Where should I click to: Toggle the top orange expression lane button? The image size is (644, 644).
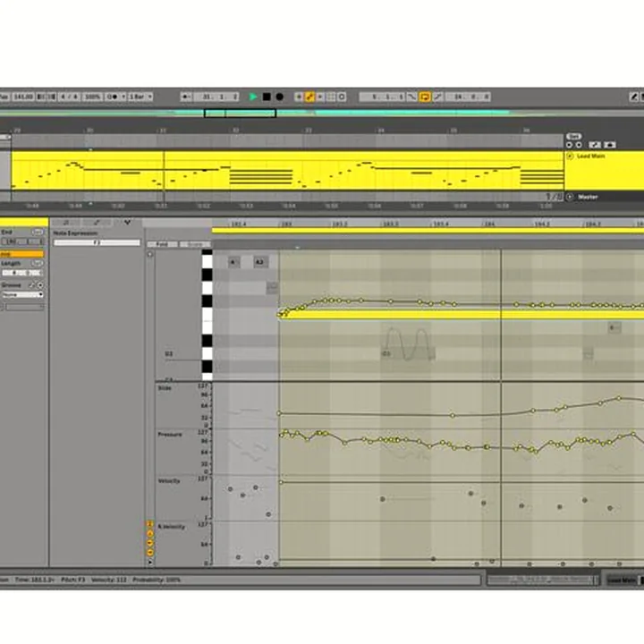click(x=150, y=524)
